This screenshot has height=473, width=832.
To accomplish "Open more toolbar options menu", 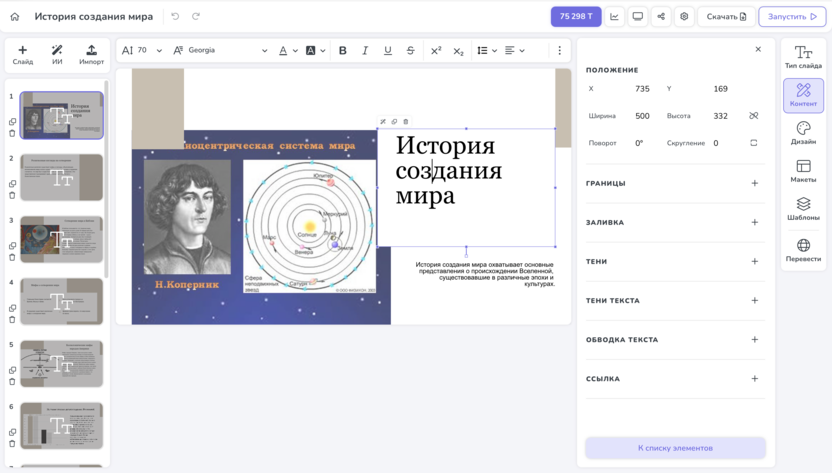I will click(559, 50).
